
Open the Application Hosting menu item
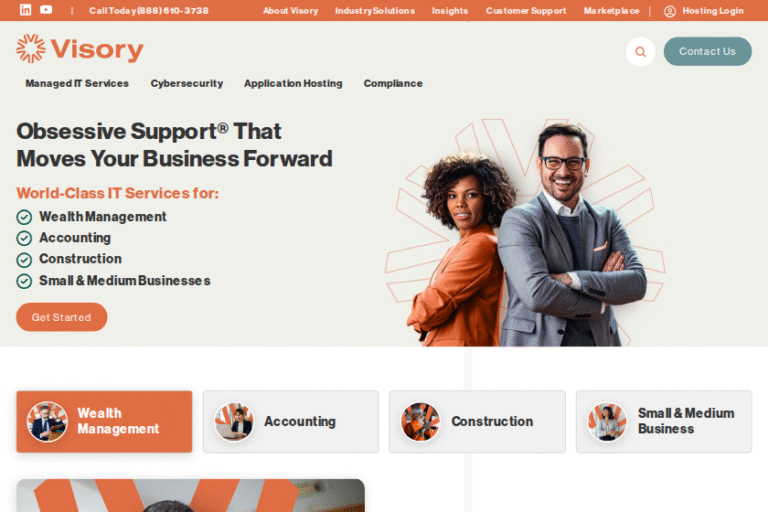pyautogui.click(x=293, y=83)
